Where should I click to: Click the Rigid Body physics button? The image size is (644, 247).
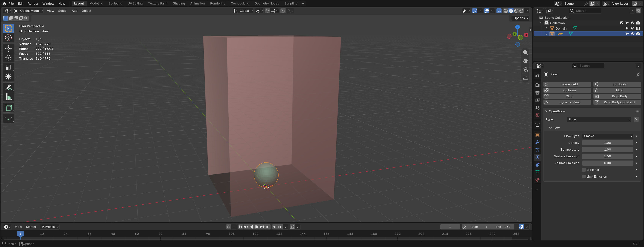[x=617, y=96]
